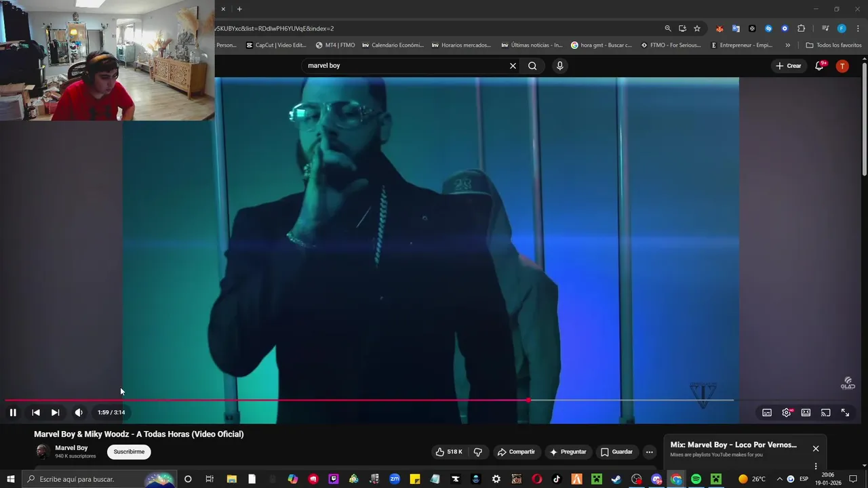Image resolution: width=868 pixels, height=488 pixels.
Task: Open the media control music-note icon
Action: (825, 28)
